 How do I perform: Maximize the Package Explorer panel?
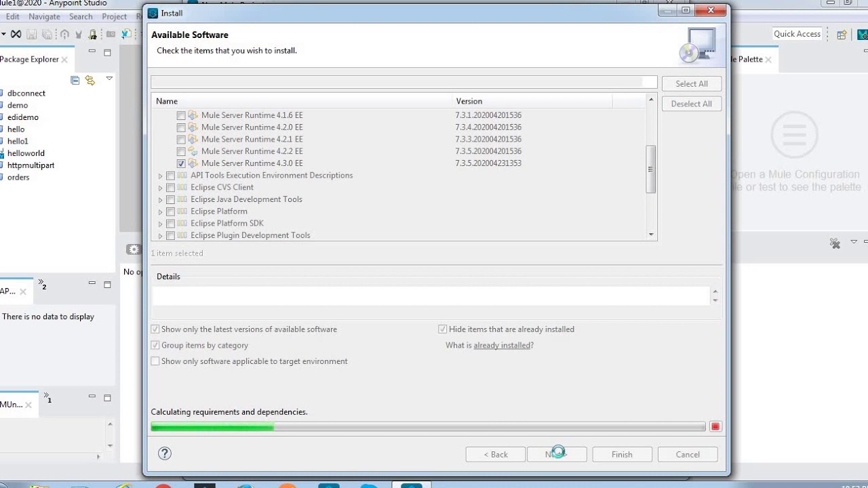coord(107,52)
